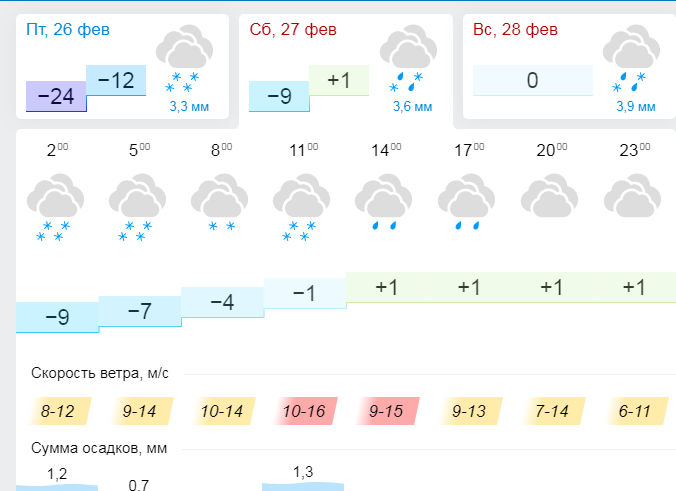Switch to Вс, 28 фев day tab

[x=516, y=30]
